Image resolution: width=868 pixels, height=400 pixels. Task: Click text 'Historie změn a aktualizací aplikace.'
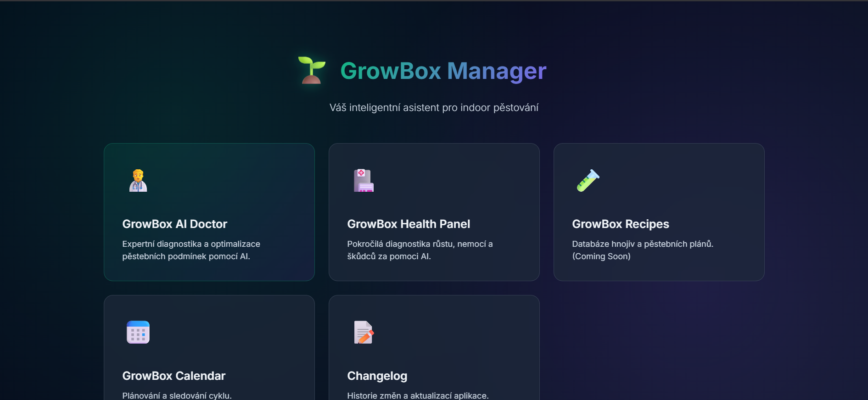[x=418, y=395]
